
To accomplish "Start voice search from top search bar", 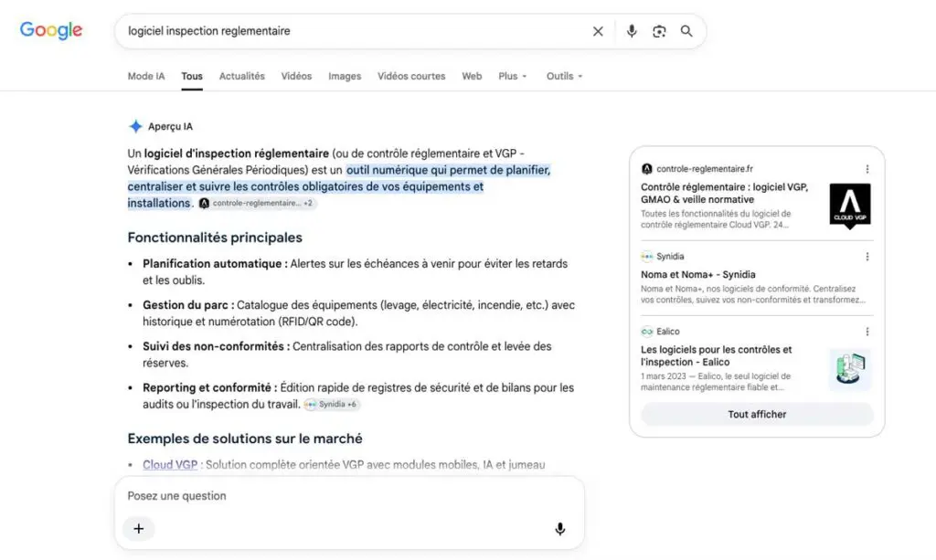I will coord(632,31).
